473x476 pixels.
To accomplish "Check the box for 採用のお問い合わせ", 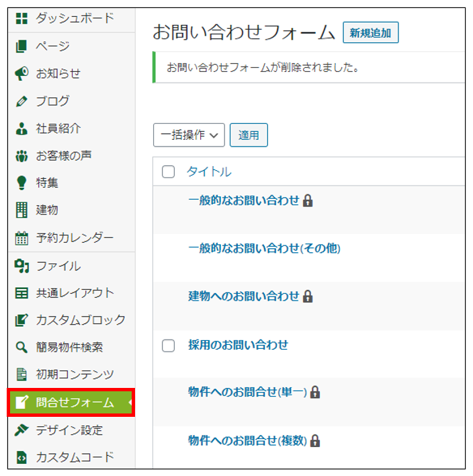I will 169,346.
